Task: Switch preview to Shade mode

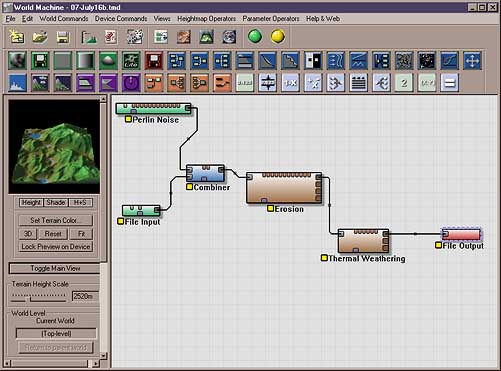Action: 56,202
